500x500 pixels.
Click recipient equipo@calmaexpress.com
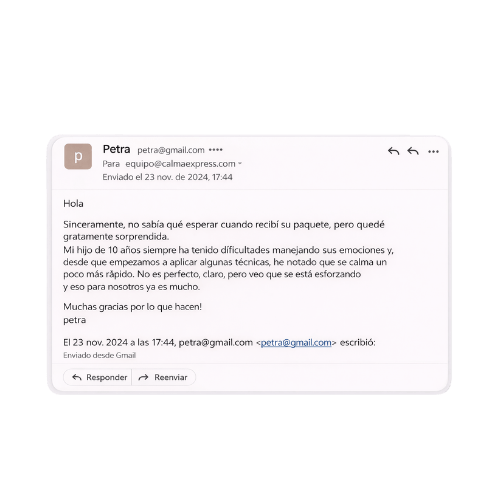180,164
